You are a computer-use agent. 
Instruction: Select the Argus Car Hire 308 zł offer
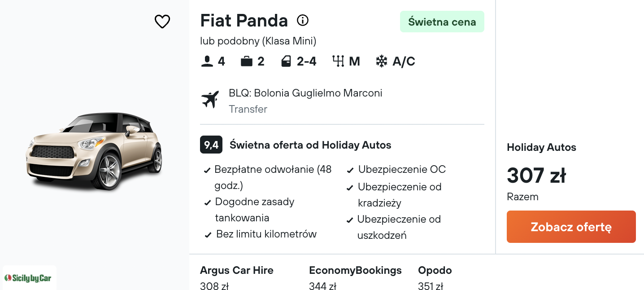coord(237,277)
